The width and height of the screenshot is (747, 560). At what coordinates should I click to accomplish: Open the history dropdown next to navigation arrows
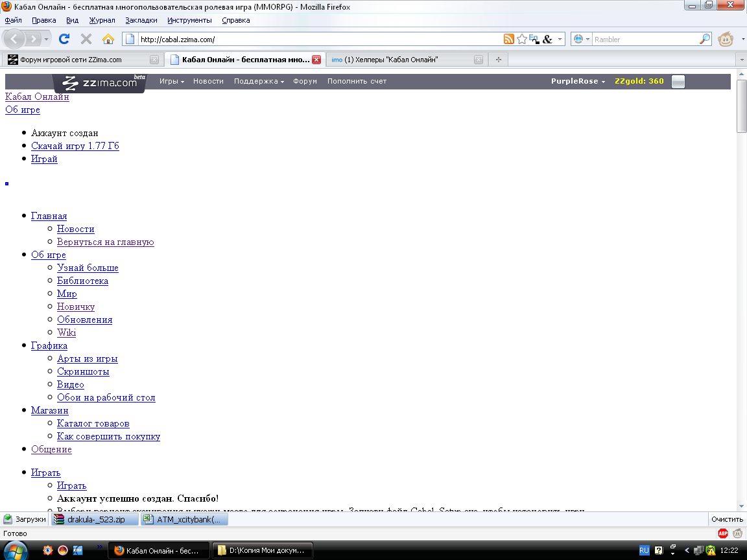(x=46, y=39)
